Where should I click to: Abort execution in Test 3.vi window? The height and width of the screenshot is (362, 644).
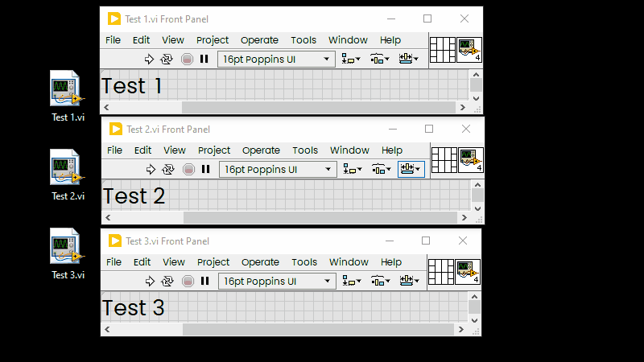tap(188, 281)
